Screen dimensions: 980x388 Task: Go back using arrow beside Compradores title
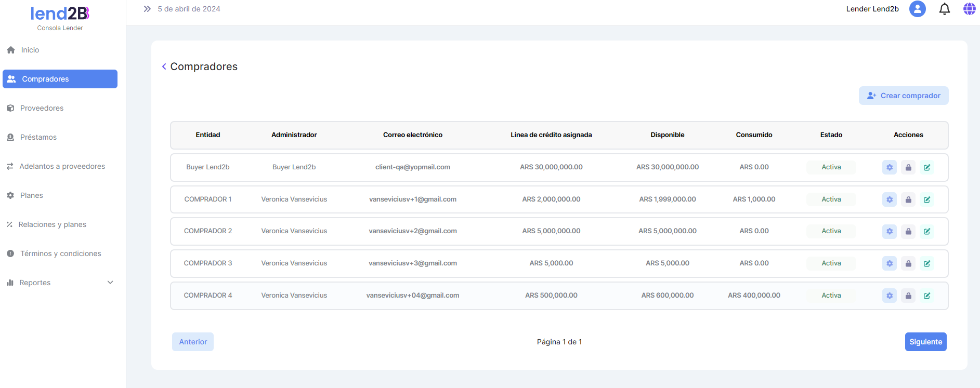click(164, 66)
